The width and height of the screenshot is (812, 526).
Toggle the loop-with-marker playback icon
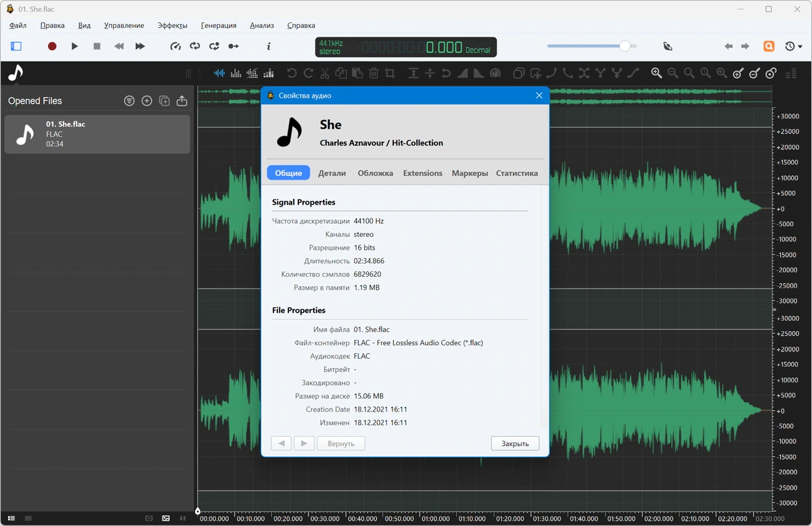point(215,46)
